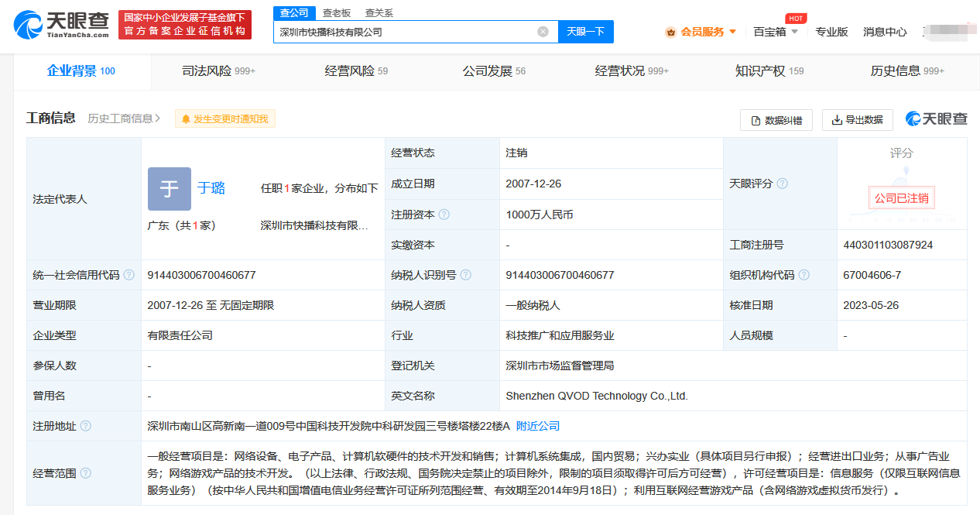This screenshot has height=515, width=980.
Task: Switch to the 企业背景 tab
Action: pyautogui.click(x=81, y=71)
